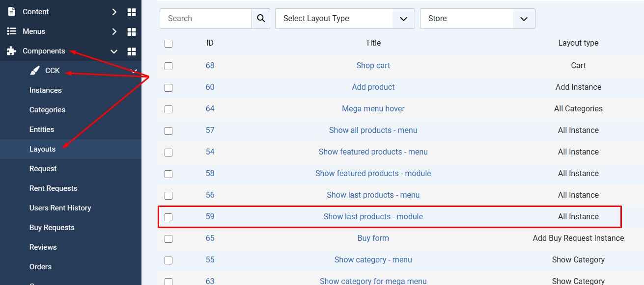644x285 pixels.
Task: Click the Content document icon
Action: pyautogui.click(x=11, y=12)
